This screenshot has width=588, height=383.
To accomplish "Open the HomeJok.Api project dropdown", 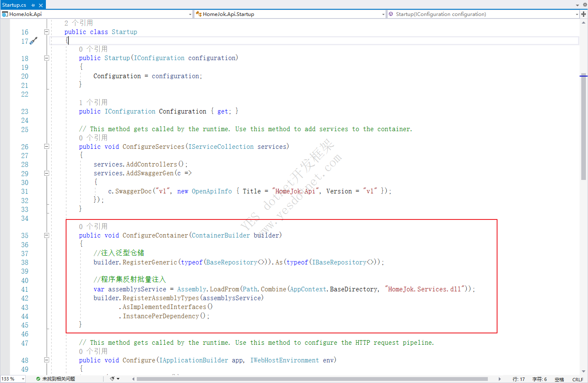I will (x=190, y=14).
